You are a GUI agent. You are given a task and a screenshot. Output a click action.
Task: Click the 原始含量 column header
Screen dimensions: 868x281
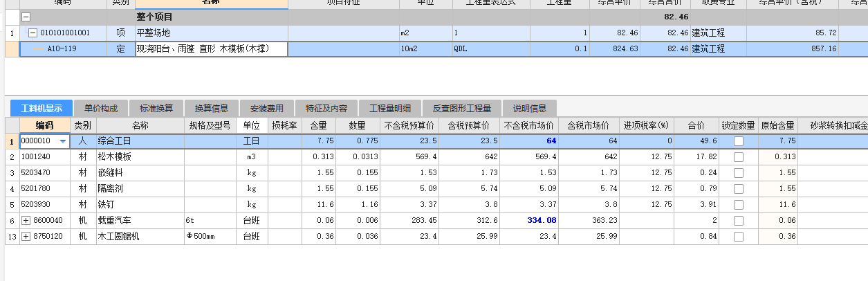pyautogui.click(x=778, y=125)
